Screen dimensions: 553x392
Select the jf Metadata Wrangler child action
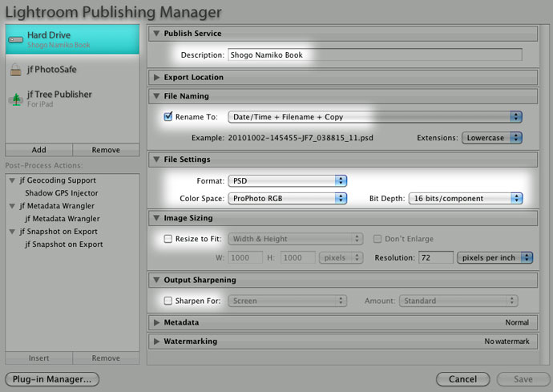pyautogui.click(x=63, y=219)
